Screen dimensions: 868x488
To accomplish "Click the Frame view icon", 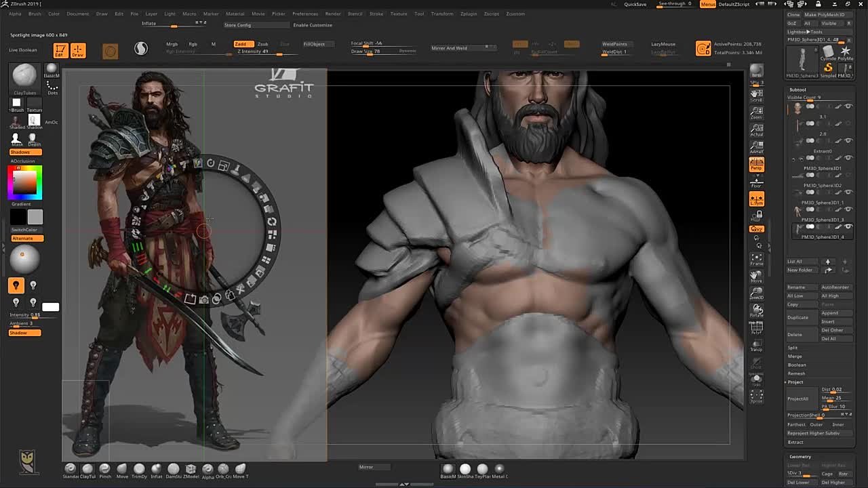I will click(756, 259).
